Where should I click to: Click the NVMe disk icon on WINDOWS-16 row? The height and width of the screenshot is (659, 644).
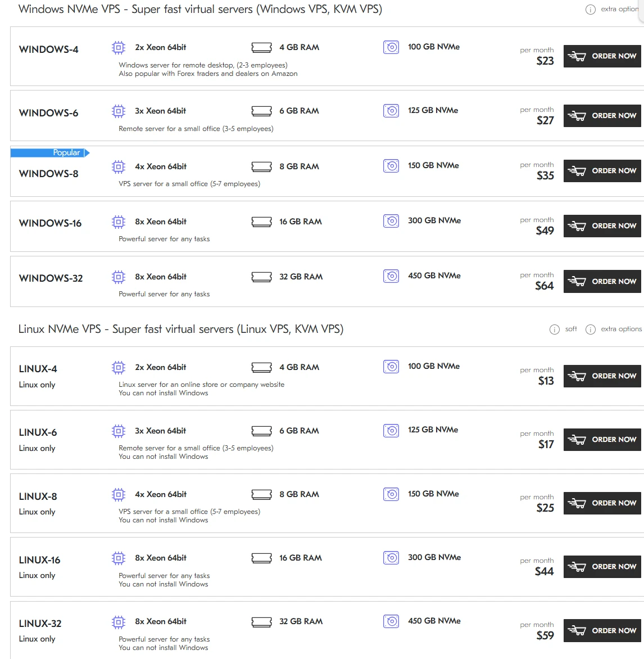[x=391, y=221]
